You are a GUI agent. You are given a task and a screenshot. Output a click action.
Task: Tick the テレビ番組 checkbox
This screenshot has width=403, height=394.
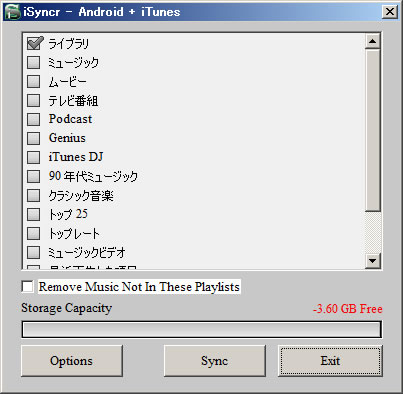coord(34,100)
